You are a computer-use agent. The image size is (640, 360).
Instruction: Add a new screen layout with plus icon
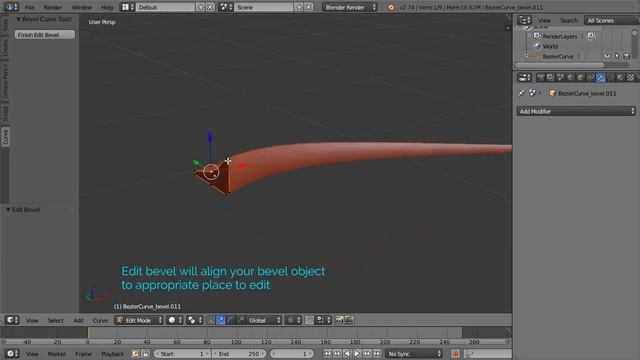[x=200, y=7]
